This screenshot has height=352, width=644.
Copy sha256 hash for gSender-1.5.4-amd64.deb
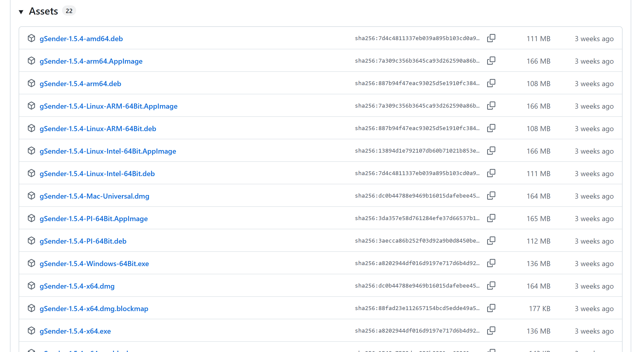point(491,38)
